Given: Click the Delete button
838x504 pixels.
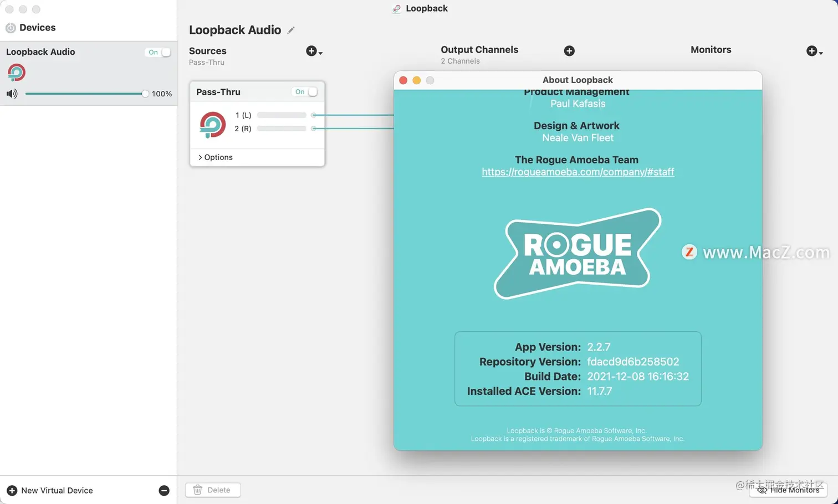Looking at the screenshot, I should click(213, 490).
